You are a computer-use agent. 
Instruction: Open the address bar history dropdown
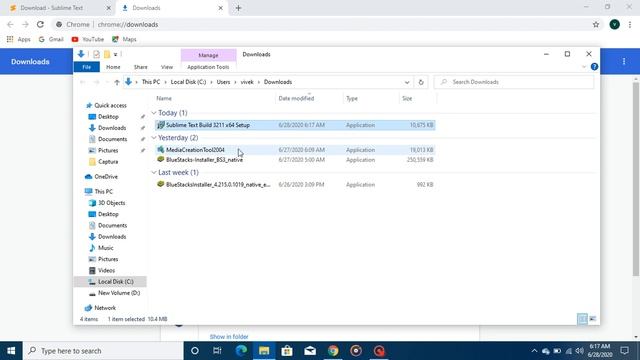click(x=407, y=82)
